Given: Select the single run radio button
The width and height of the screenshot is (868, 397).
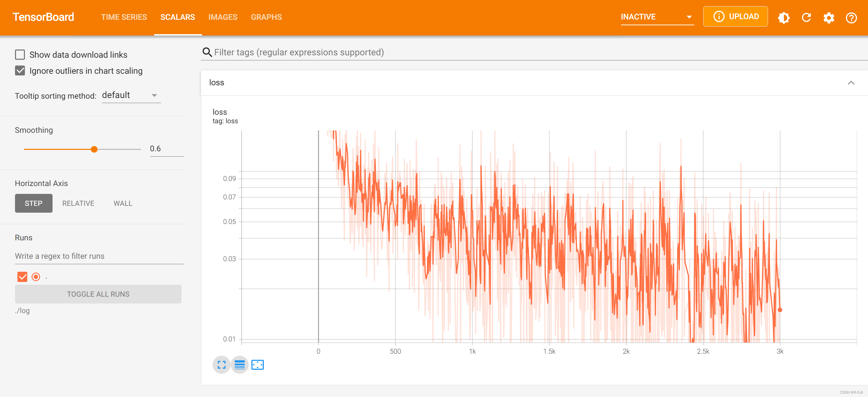Looking at the screenshot, I should [36, 277].
